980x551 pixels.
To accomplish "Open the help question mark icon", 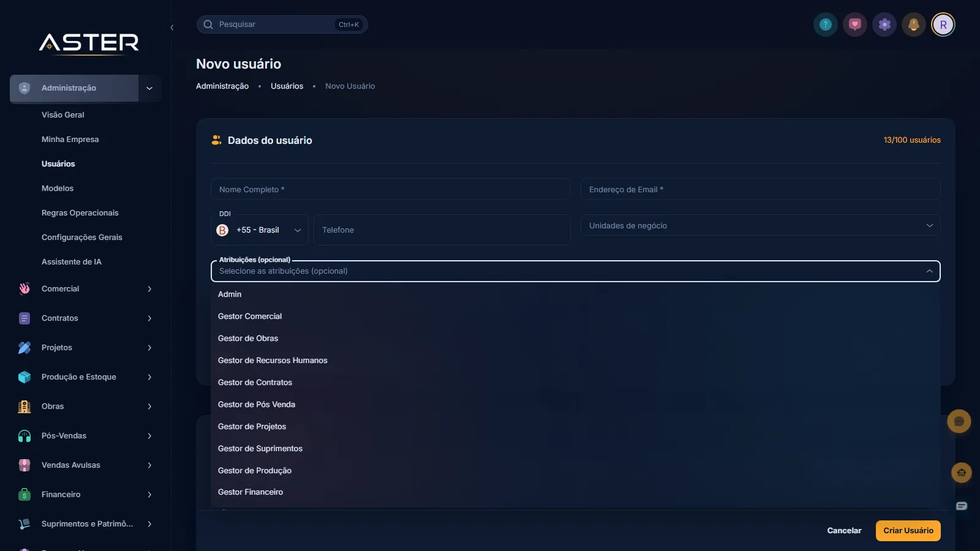I will point(826,24).
